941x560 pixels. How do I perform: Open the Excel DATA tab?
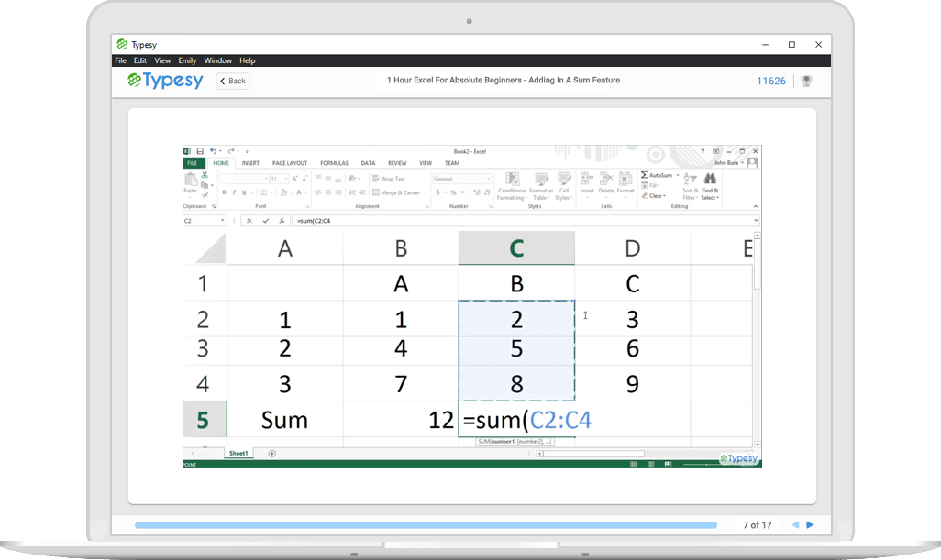click(368, 163)
